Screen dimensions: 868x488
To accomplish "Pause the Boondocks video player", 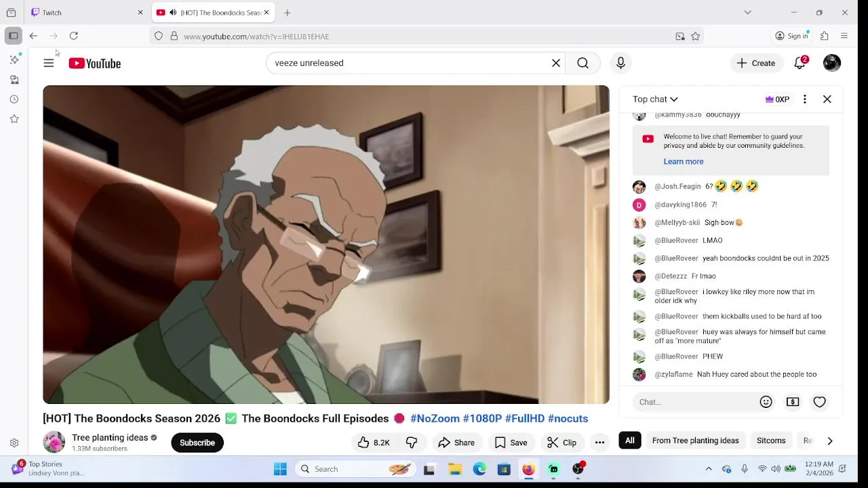I will 326,245.
